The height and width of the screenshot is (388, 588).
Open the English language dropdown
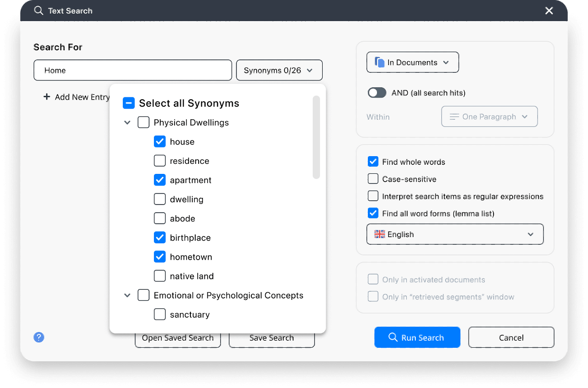coord(455,234)
